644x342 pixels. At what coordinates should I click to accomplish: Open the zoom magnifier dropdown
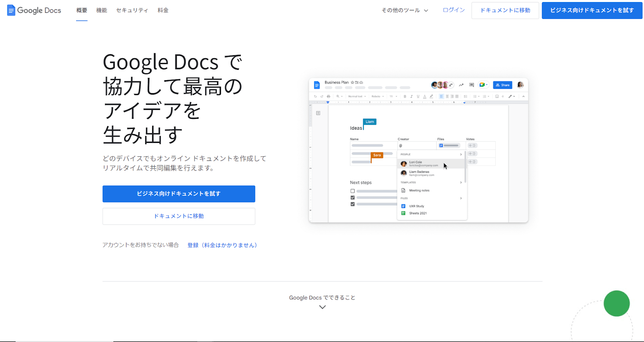click(339, 96)
